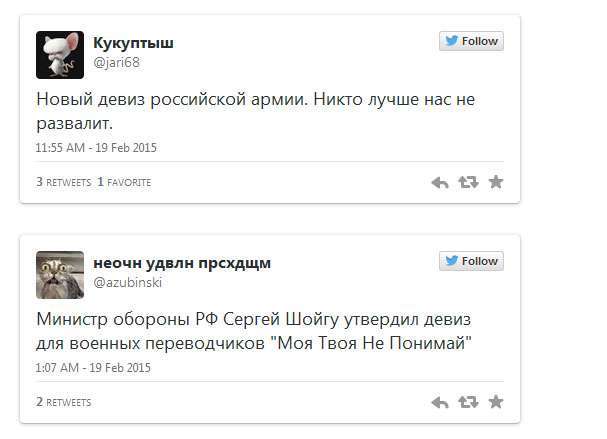Open неочн удвлн прсхдщм profile name

point(182,263)
